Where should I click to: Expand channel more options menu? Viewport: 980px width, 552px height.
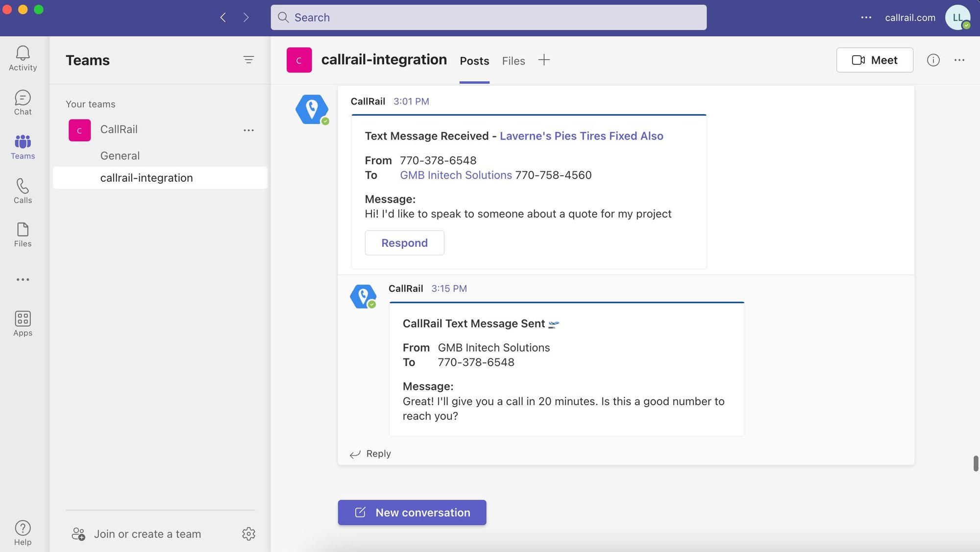pyautogui.click(x=959, y=60)
